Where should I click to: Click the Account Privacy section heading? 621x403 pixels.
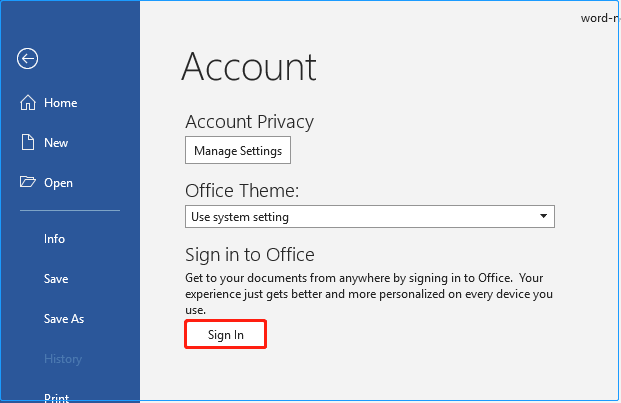(x=249, y=122)
